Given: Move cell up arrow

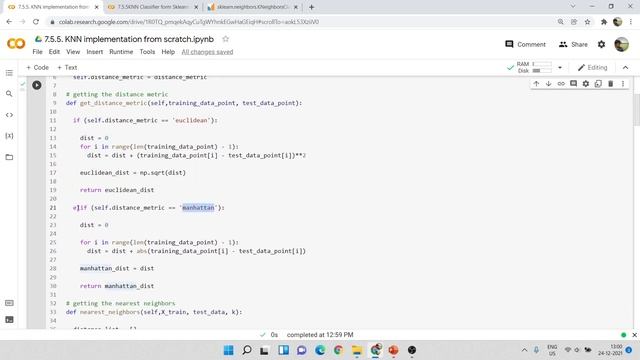Looking at the screenshot, I should point(536,84).
